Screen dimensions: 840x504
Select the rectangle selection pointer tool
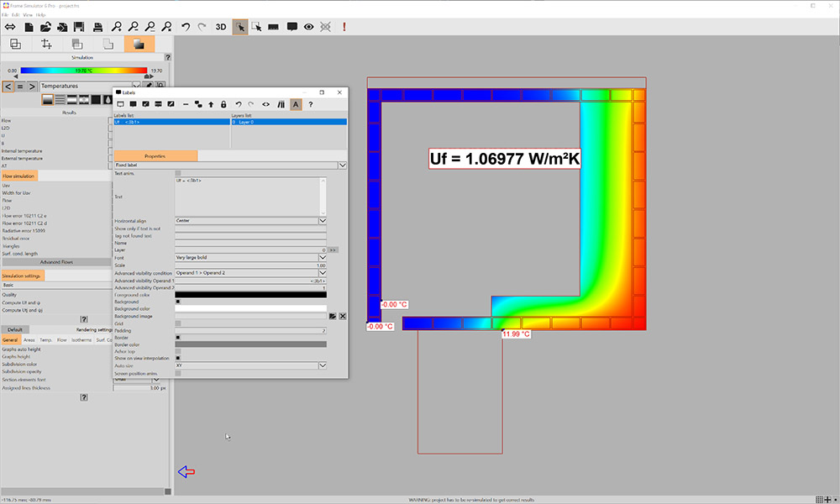tap(256, 27)
